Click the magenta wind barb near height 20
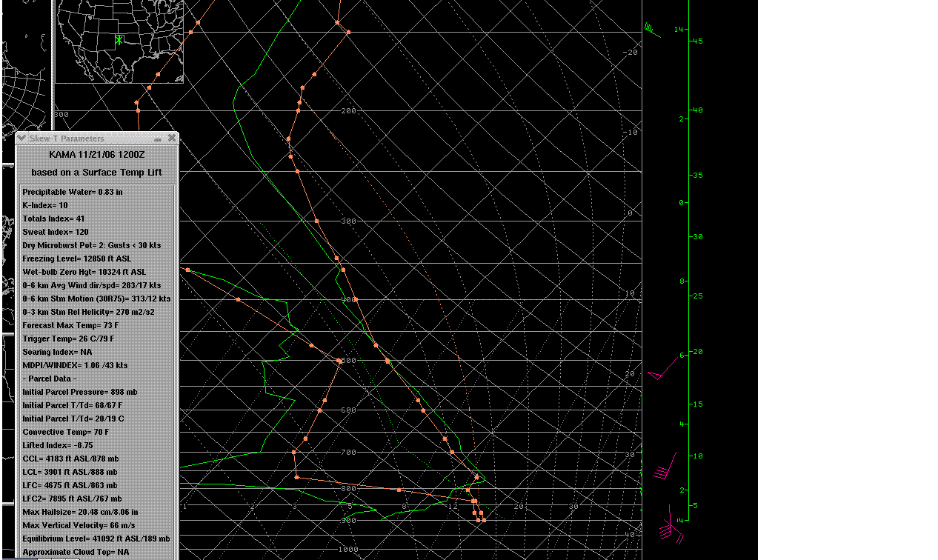Image resolution: width=938 pixels, height=560 pixels. click(663, 369)
